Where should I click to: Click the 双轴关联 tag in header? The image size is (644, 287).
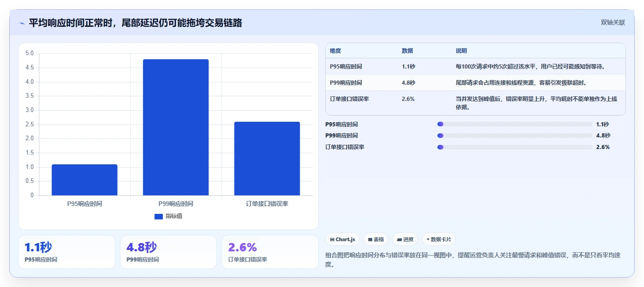coord(613,23)
